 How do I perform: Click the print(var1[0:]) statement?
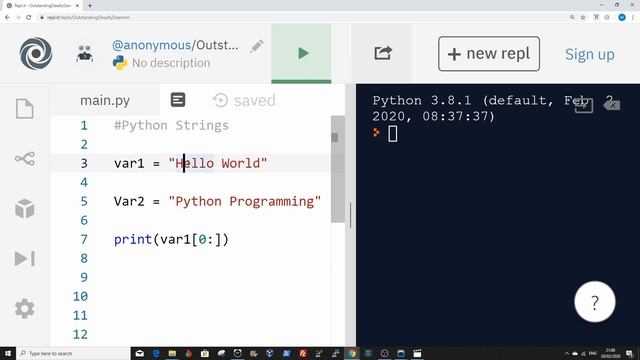tap(171, 239)
